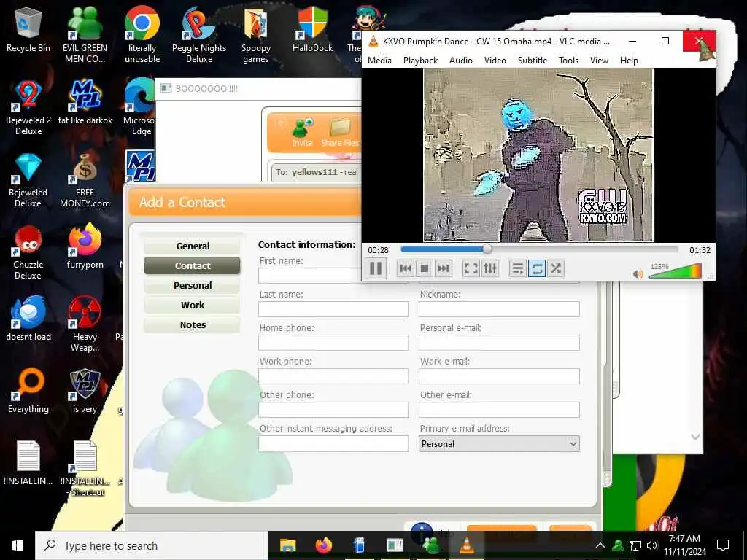Open the VLC Video menu
Screen dimensions: 747x560
click(x=495, y=61)
